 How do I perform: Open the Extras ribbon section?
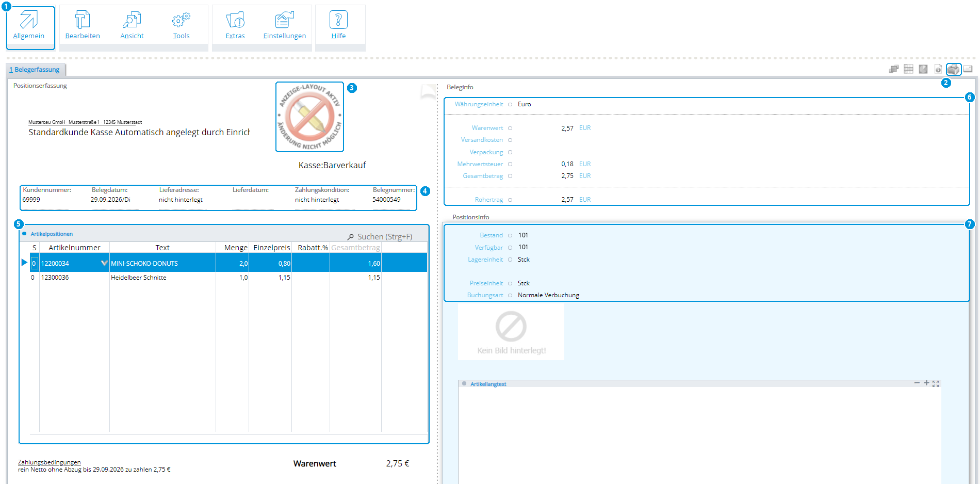coord(235,26)
